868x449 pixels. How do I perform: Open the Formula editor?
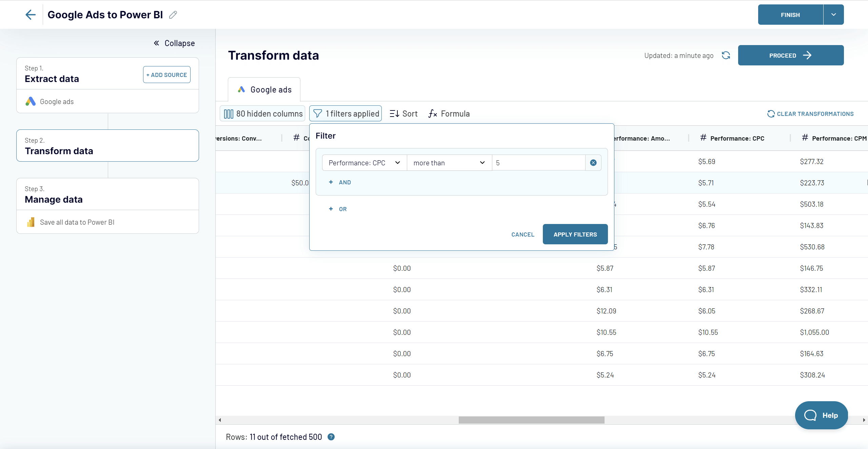click(x=449, y=114)
